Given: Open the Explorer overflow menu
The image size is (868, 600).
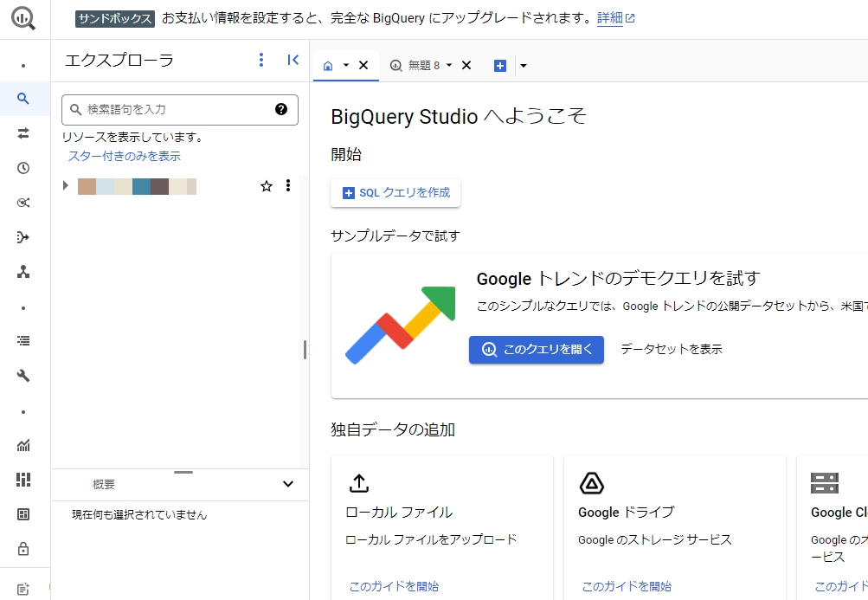Looking at the screenshot, I should coord(260,60).
